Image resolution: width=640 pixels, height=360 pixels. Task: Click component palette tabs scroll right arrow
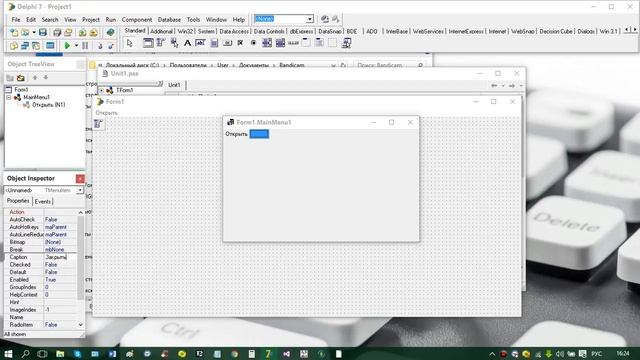pos(635,29)
